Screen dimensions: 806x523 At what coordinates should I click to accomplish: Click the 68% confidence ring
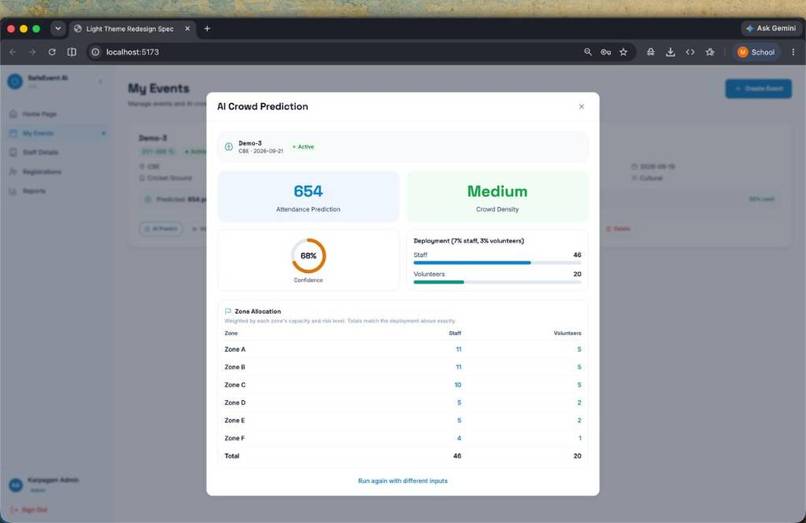[308, 256]
